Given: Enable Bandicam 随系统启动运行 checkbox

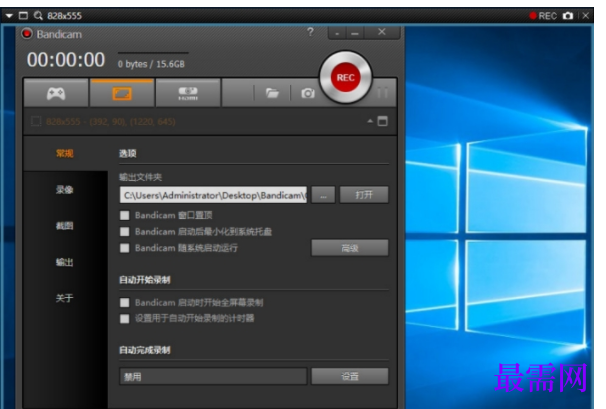Looking at the screenshot, I should tap(124, 248).
